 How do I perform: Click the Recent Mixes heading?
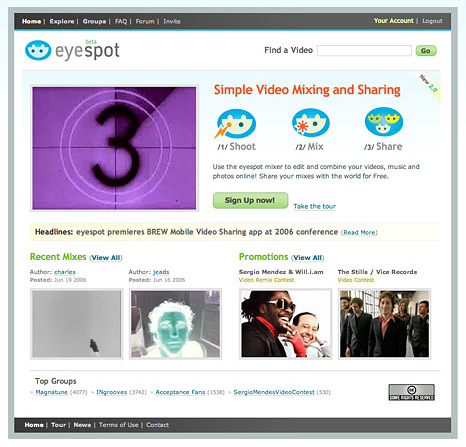tap(58, 257)
